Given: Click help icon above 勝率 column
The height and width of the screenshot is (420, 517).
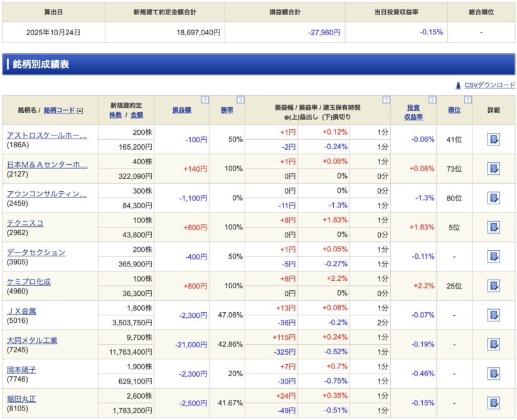Looking at the screenshot, I should [240, 100].
